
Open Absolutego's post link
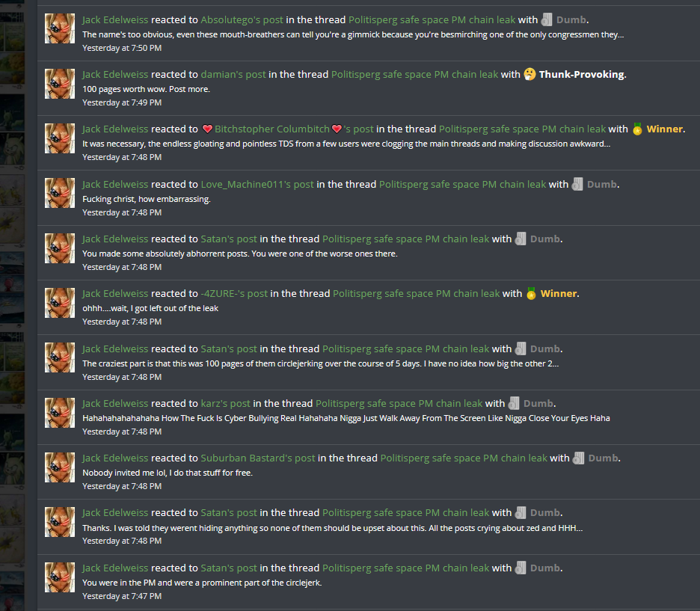[242, 20]
